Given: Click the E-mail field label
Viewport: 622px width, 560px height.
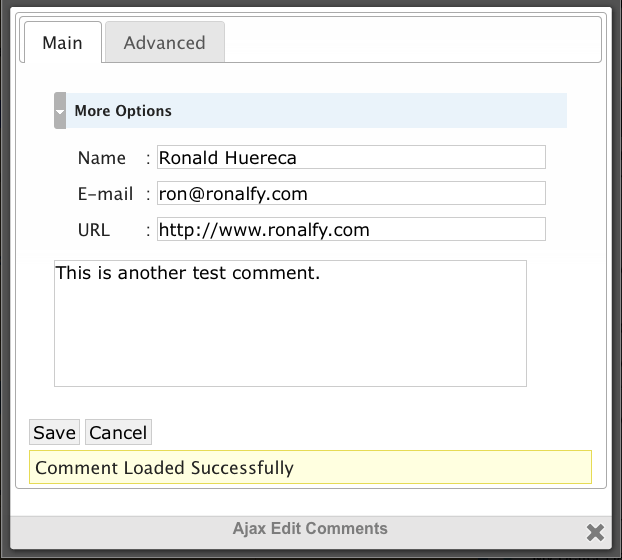Looking at the screenshot, I should (106, 194).
